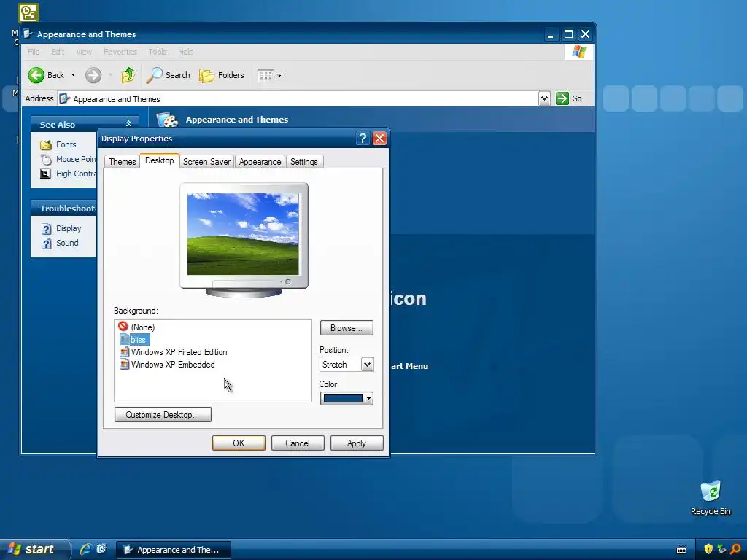
Task: Click the second Quick Launch icon
Action: point(101,550)
